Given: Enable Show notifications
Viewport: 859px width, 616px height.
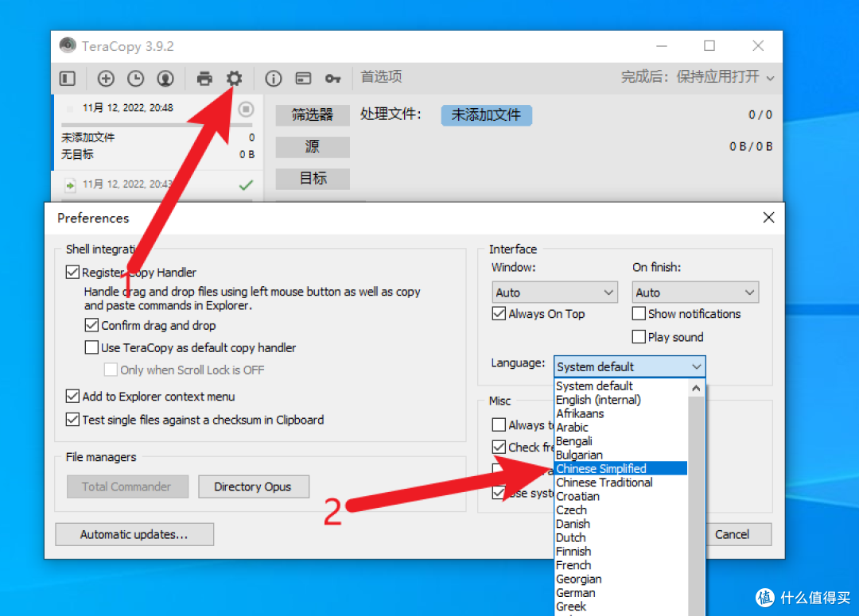Looking at the screenshot, I should (638, 314).
